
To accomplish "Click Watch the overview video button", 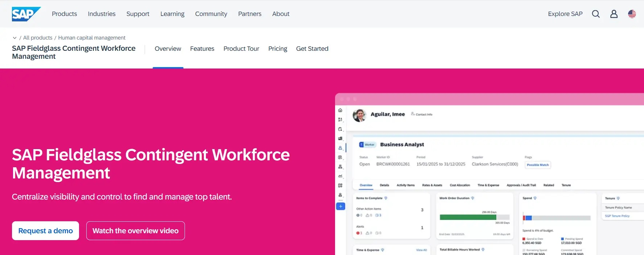I will point(136,231).
